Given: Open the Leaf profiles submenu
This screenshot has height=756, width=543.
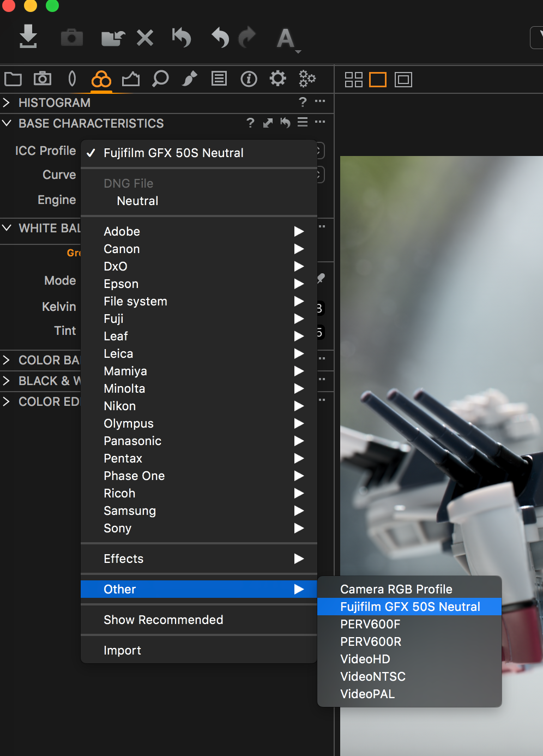Looking at the screenshot, I should (199, 336).
